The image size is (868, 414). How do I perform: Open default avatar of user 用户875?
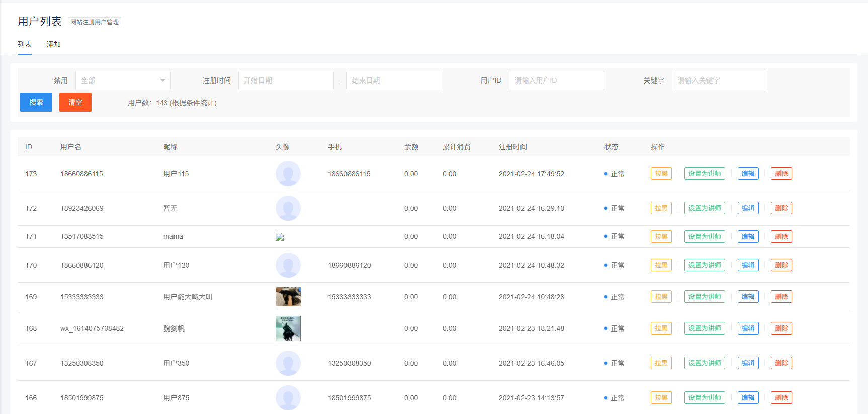coord(288,398)
